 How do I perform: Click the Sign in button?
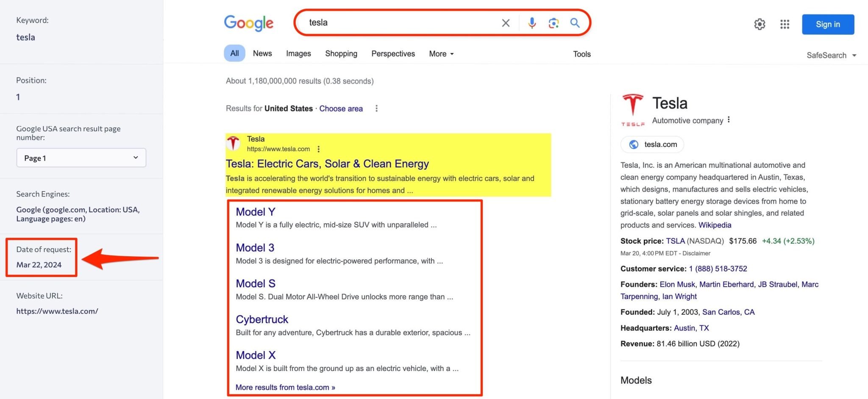pos(827,24)
